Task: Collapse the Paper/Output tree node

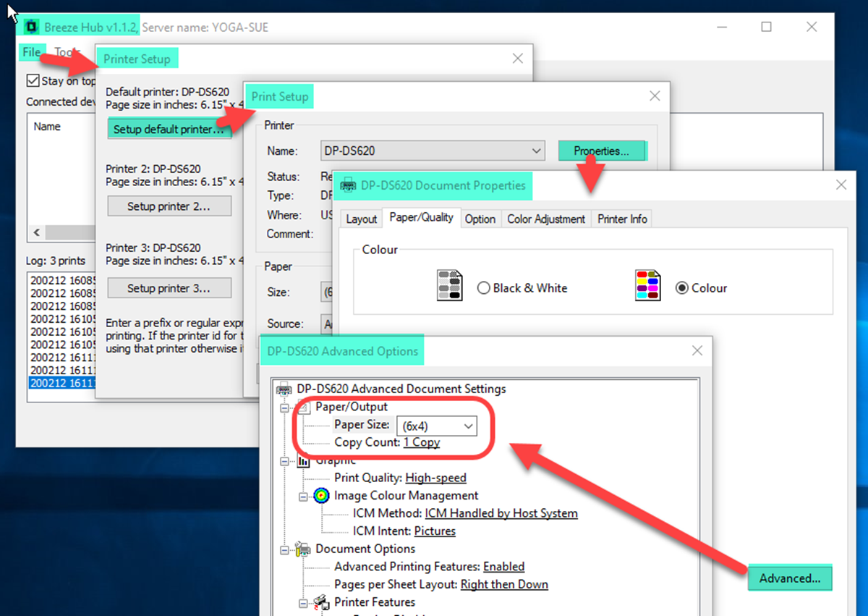Action: tap(284, 408)
